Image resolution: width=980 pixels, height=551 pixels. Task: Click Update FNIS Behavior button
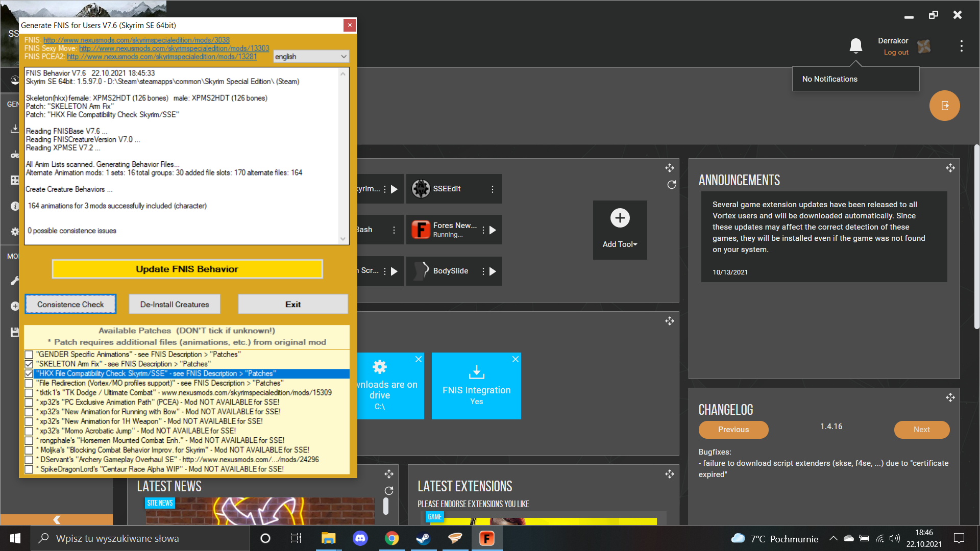pyautogui.click(x=187, y=269)
